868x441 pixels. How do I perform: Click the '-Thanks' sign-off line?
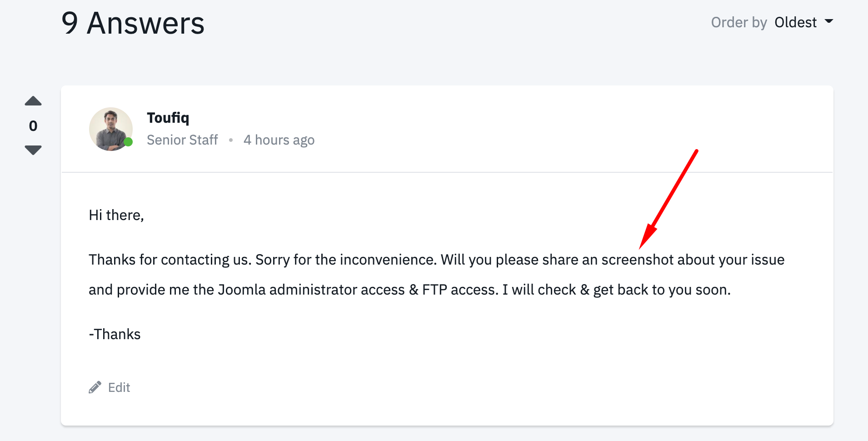115,334
